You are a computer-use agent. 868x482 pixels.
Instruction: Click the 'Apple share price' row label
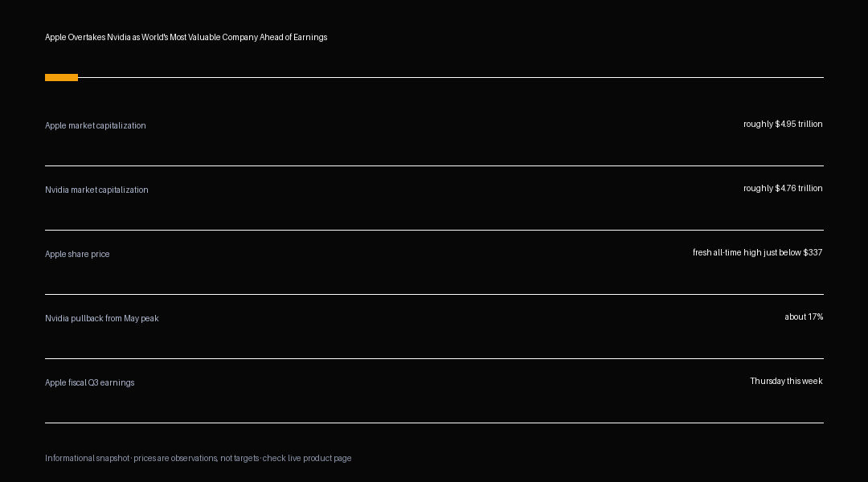77,254
